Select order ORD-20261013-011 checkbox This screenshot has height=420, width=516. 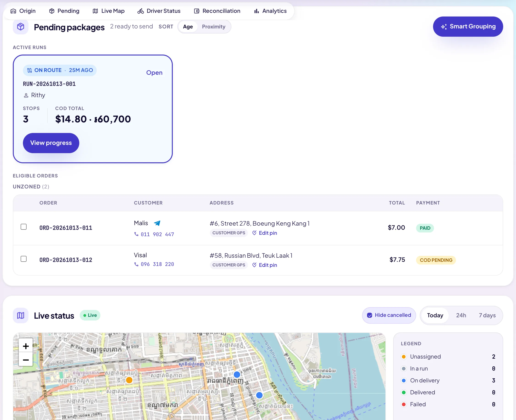click(23, 227)
